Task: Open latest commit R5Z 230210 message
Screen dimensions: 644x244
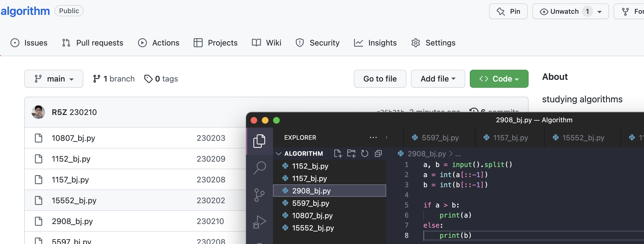Action: point(83,112)
